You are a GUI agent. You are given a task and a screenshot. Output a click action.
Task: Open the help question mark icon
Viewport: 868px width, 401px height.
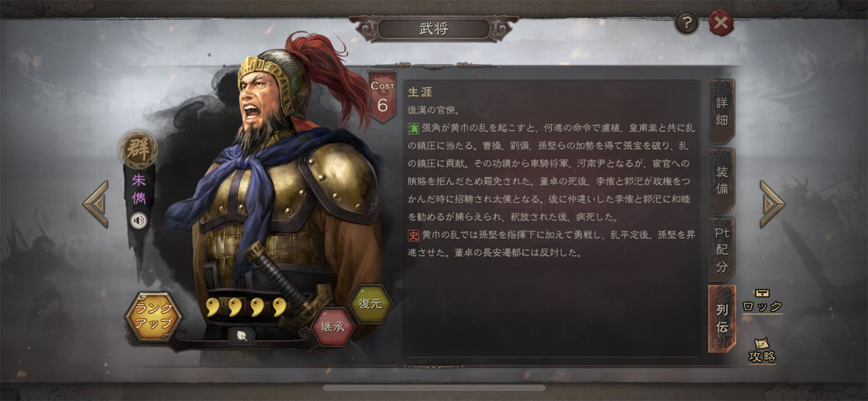687,24
